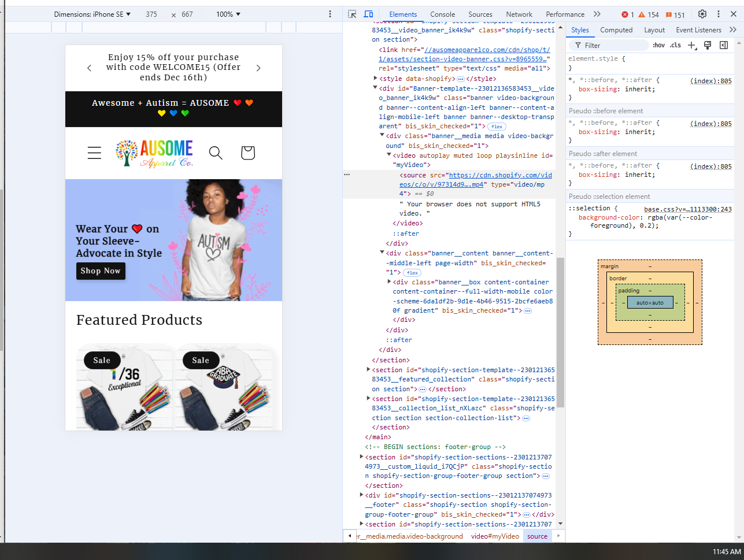744x560 pixels.
Task: Open the (index):805 link beside box-sizing rule
Action: click(711, 81)
